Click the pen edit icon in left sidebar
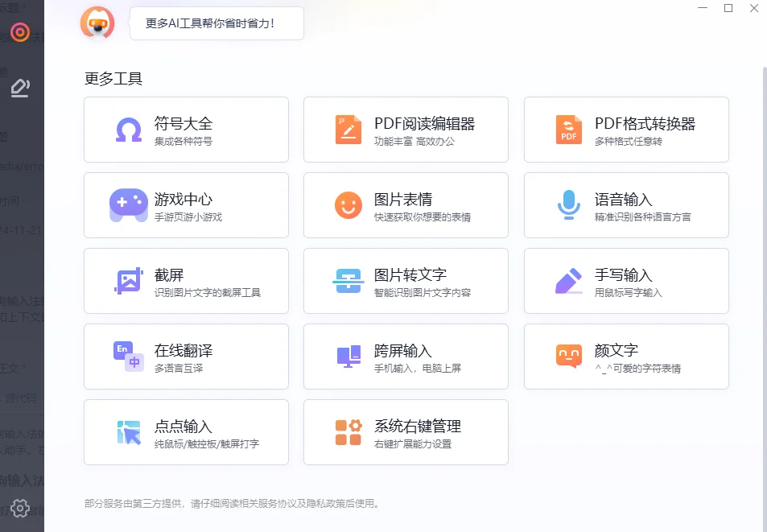Screen dimensions: 767x532 click(x=20, y=88)
